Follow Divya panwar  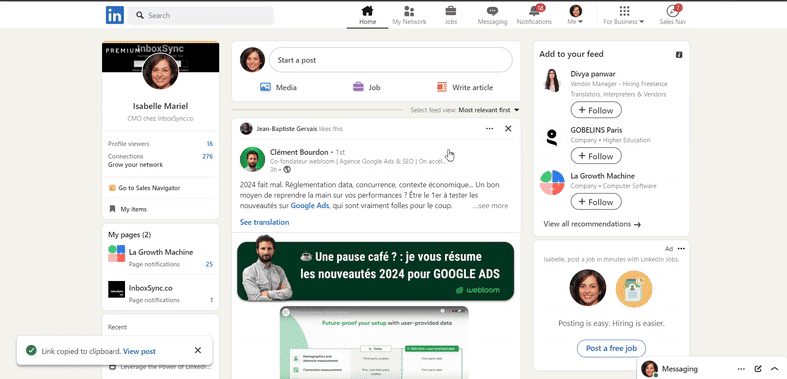point(596,110)
